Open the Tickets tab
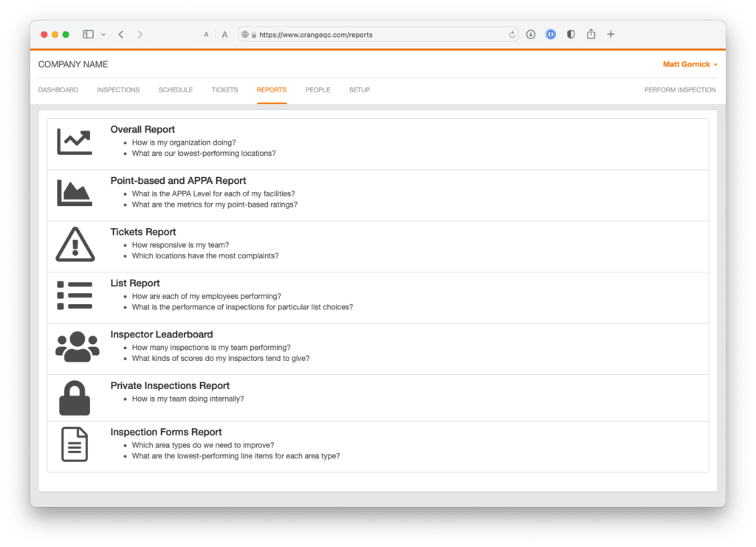756x547 pixels. tap(224, 90)
